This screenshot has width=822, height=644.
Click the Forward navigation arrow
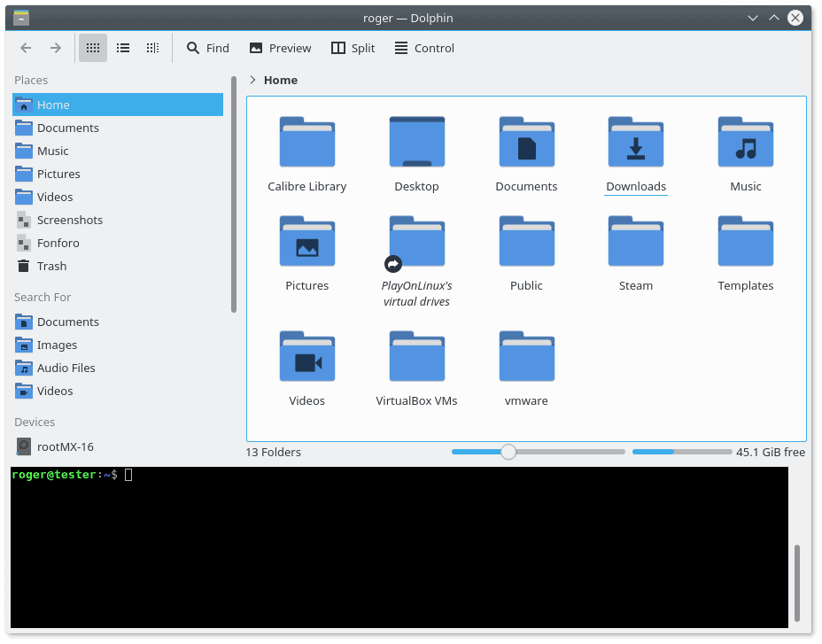click(56, 48)
